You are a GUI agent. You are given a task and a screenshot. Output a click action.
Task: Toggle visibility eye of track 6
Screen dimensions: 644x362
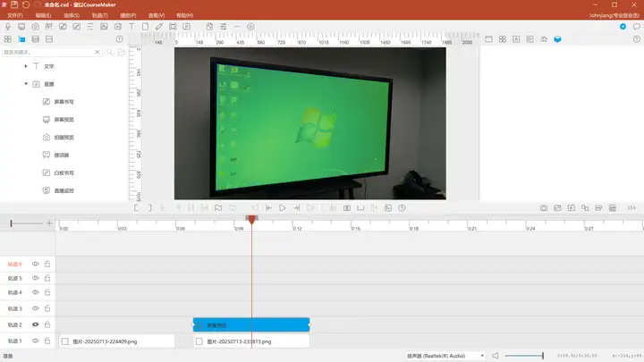(35, 265)
